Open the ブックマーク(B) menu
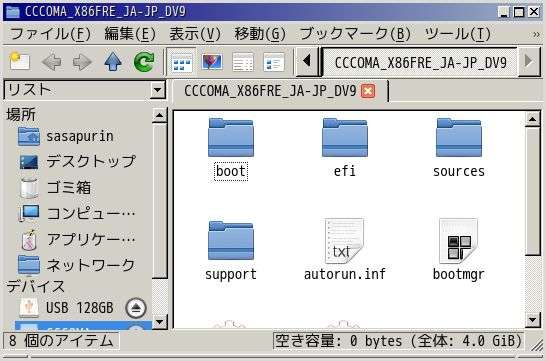 (x=355, y=34)
